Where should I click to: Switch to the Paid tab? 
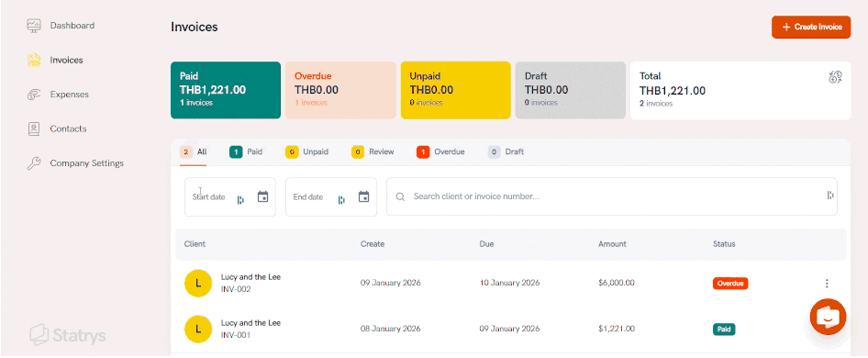[246, 151]
